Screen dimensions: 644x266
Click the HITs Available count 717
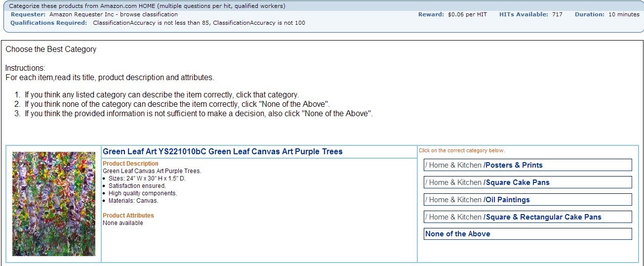(x=557, y=14)
